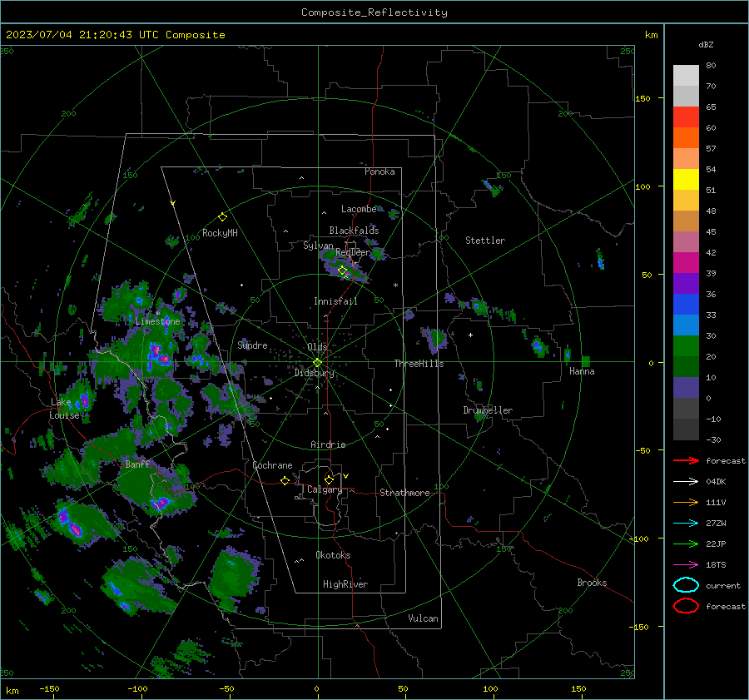Viewport: 749px width, 700px height.
Task: Select the Hanna city label
Action: (x=582, y=371)
